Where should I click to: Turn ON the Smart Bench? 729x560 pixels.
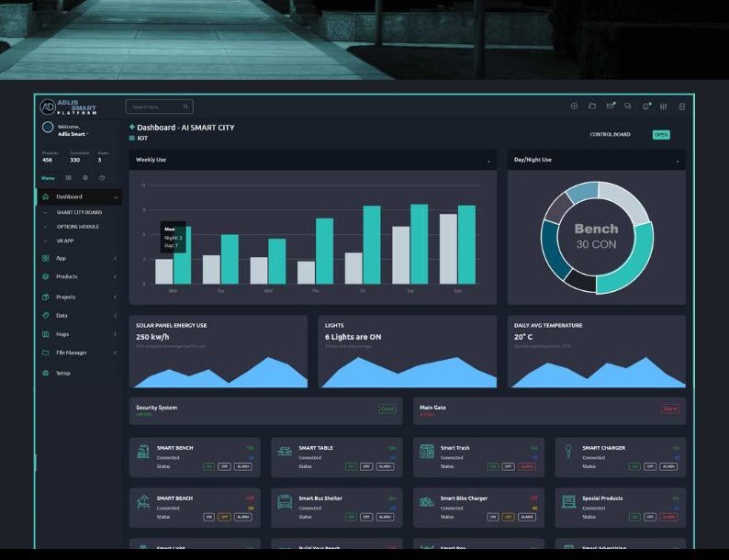pos(209,466)
